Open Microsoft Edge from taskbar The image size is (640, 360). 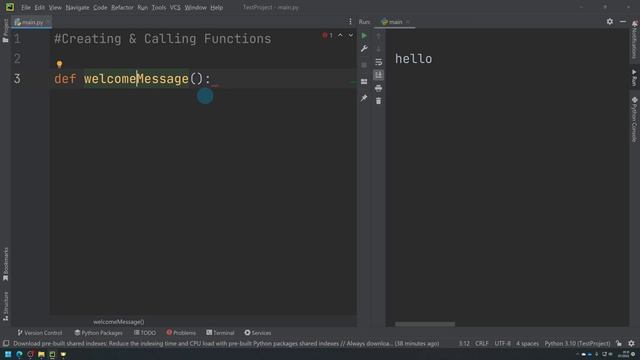click(x=19, y=354)
